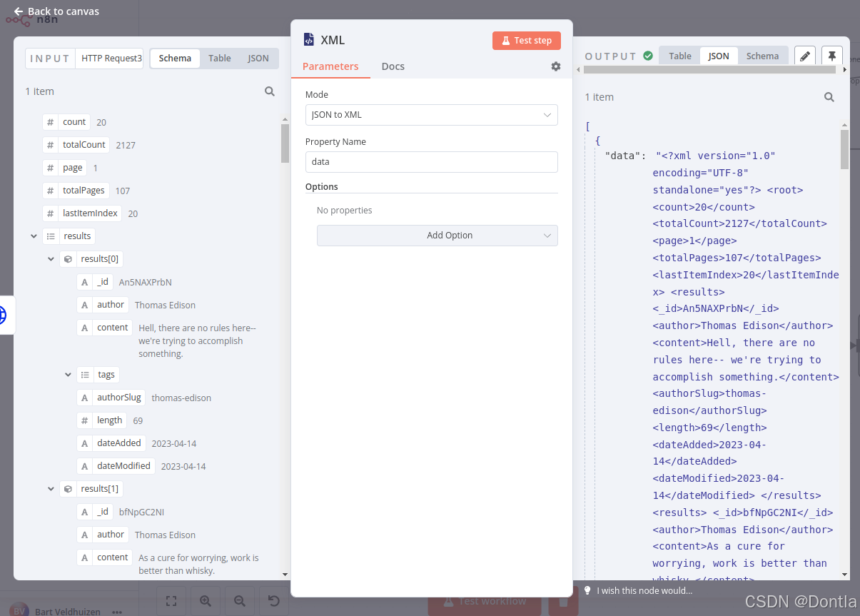Collapse the results[1] object
This screenshot has width=860, height=616.
point(51,489)
